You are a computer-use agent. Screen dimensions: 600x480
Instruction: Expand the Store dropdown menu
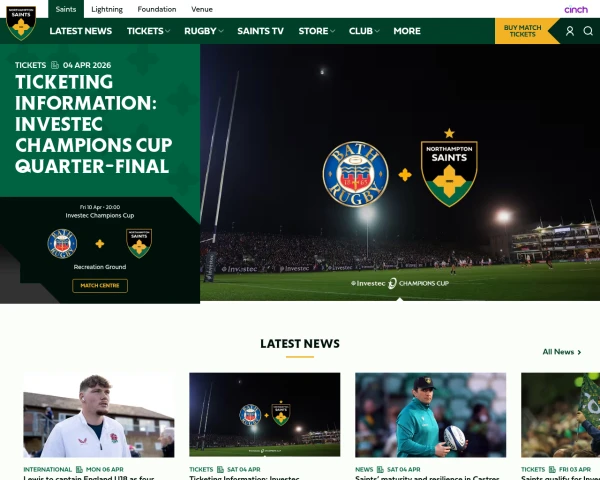[316, 31]
